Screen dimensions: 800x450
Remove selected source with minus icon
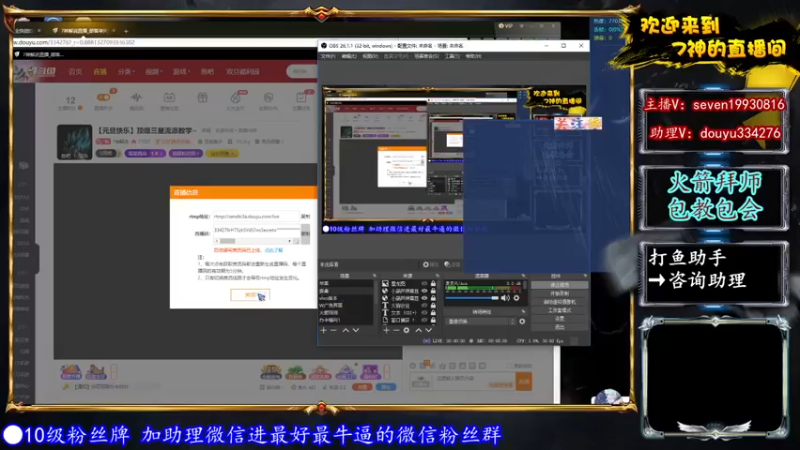396,330
